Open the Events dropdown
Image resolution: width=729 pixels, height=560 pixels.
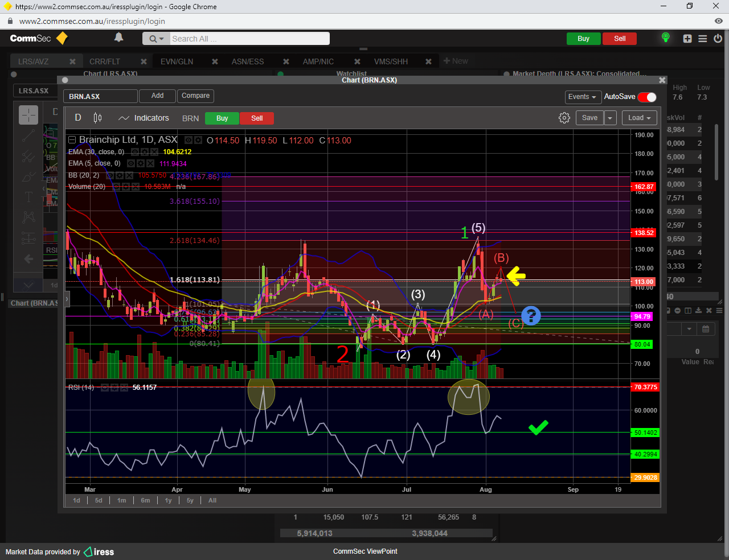tap(582, 97)
